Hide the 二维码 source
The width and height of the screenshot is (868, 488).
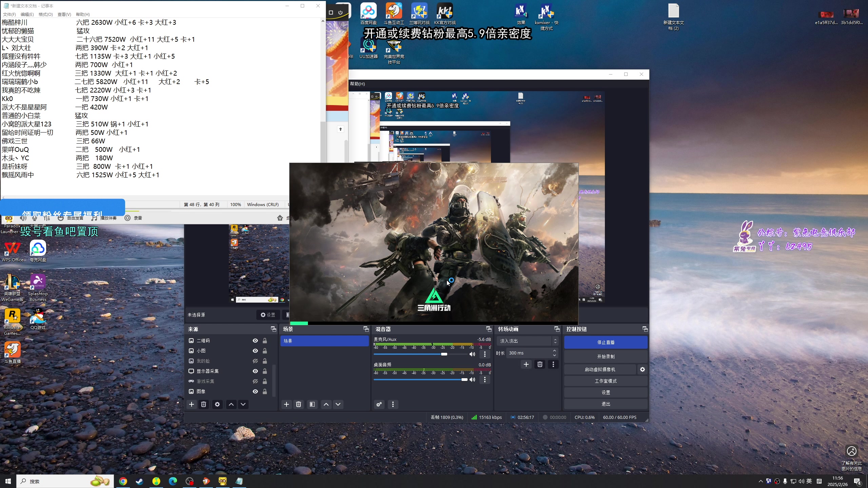pos(255,341)
